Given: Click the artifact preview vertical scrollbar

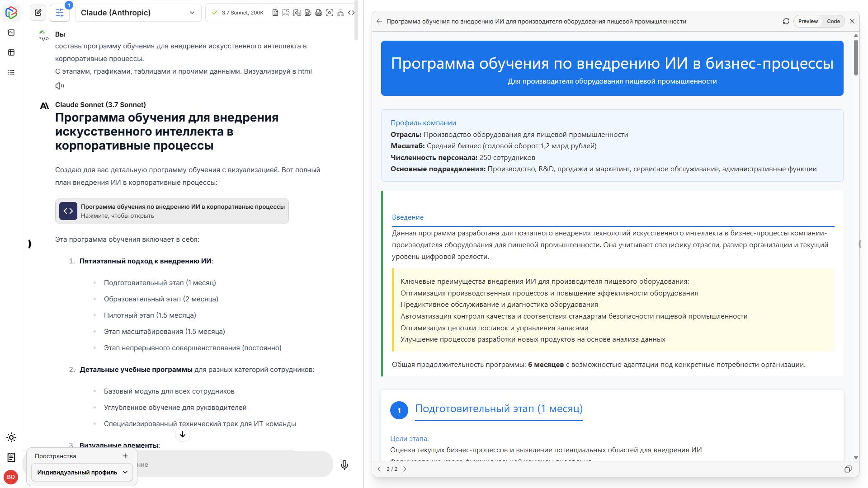Looking at the screenshot, I should [856, 58].
